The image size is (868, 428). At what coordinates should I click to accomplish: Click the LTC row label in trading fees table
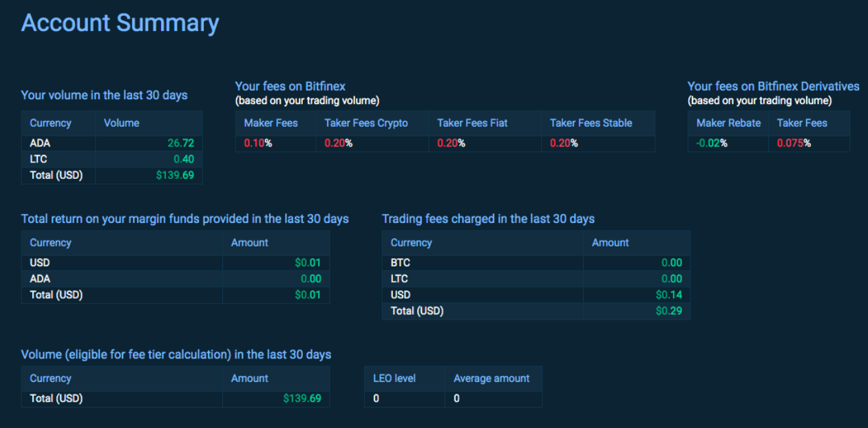coord(399,279)
